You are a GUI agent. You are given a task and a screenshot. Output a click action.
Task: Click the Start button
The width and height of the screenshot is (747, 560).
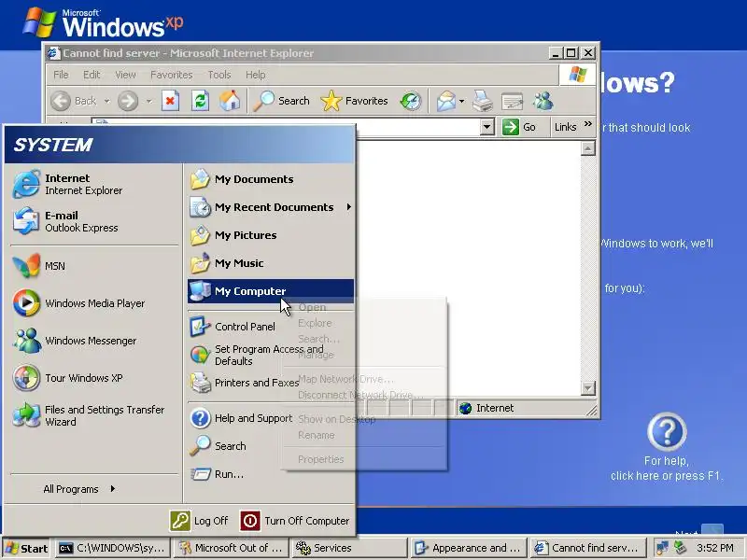point(27,548)
